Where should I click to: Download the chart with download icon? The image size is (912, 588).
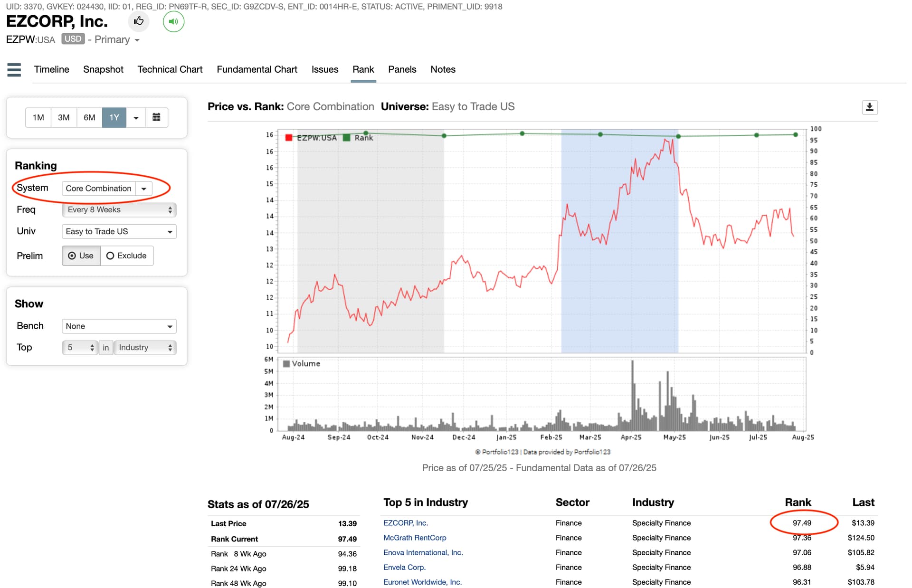pos(870,107)
